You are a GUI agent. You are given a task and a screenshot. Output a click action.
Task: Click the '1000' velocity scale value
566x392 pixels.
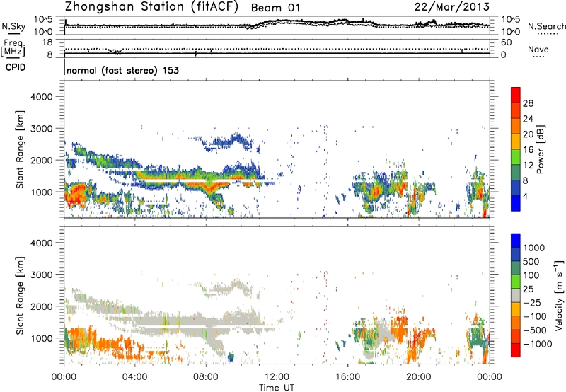pos(533,248)
